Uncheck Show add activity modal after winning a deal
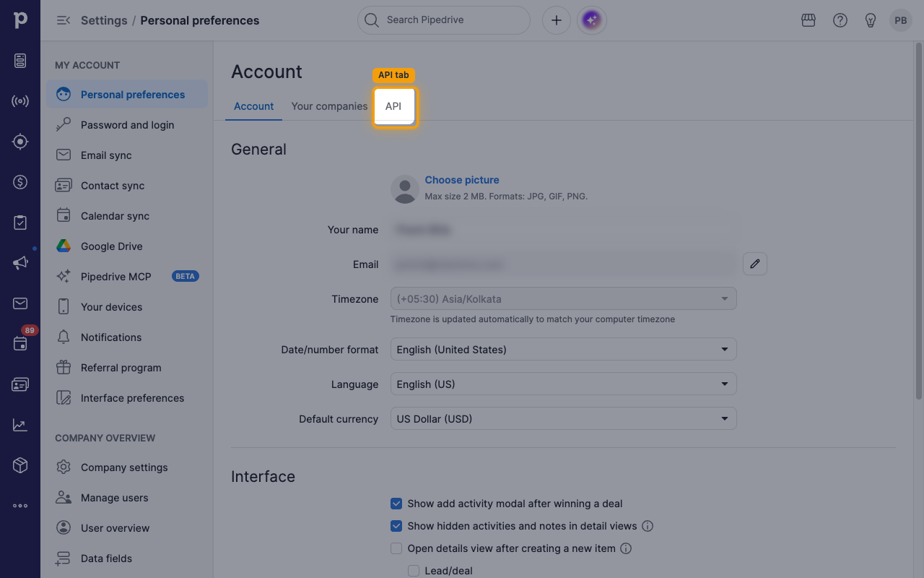Viewport: 924px width, 578px height. (396, 504)
